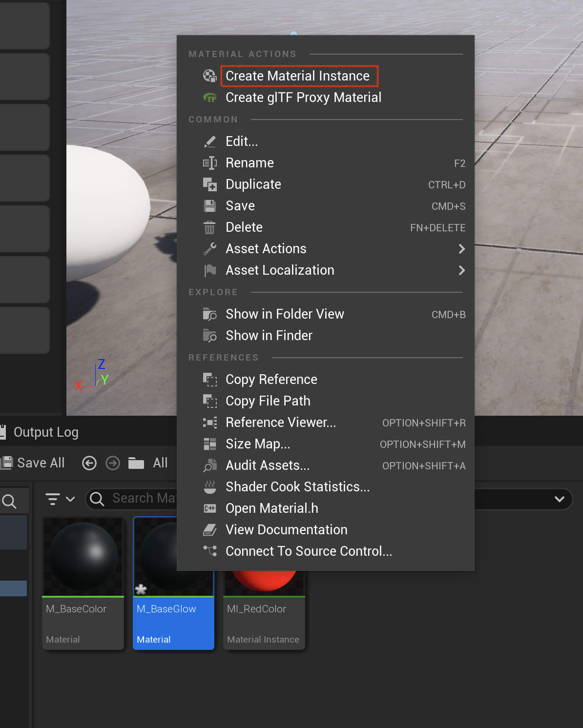Select the M_BaseColor material thumbnail
This screenshot has height=728, width=583.
pyautogui.click(x=83, y=557)
